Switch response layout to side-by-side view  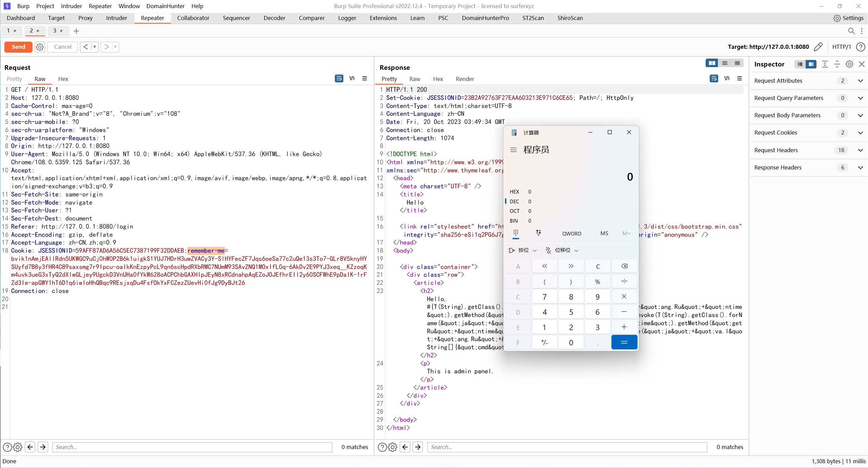pos(712,63)
